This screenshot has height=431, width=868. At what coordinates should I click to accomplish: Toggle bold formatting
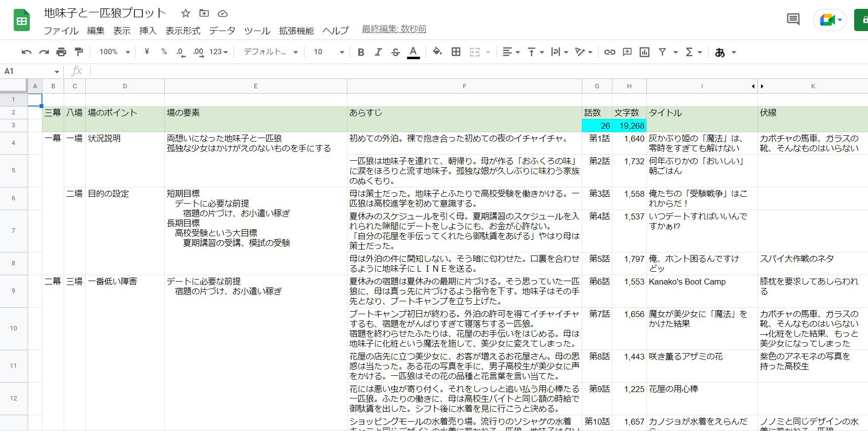[x=361, y=52]
